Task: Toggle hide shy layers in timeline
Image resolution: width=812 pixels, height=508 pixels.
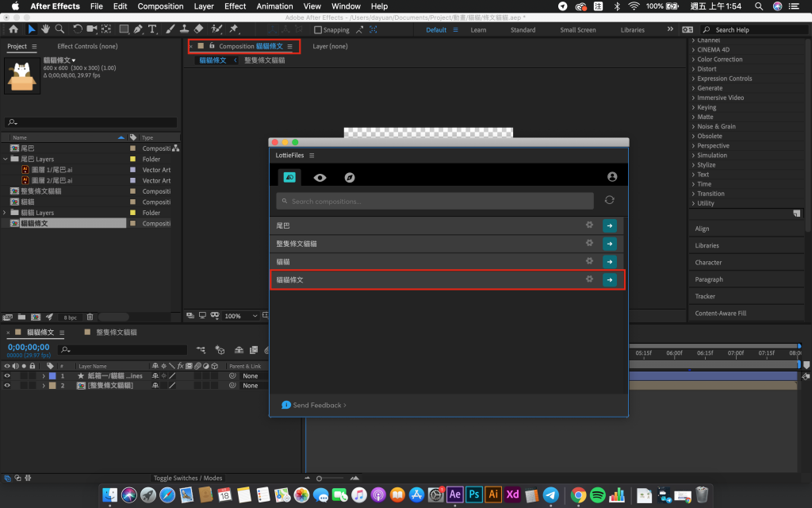Action: pos(239,350)
